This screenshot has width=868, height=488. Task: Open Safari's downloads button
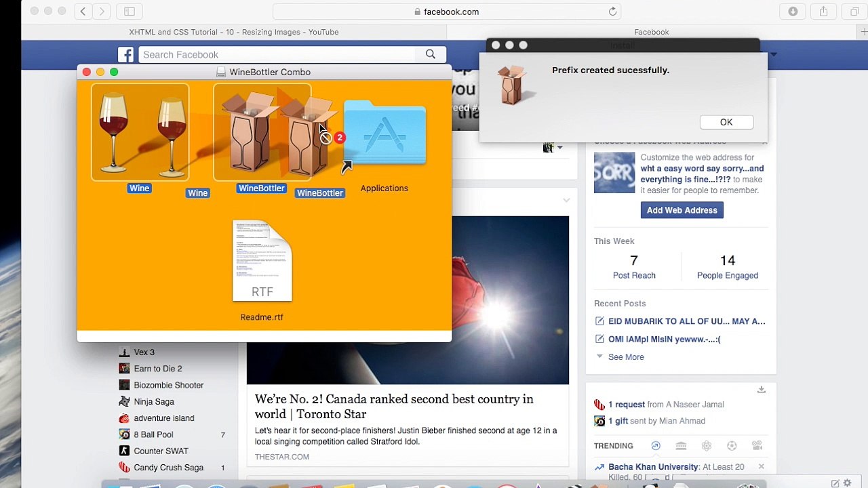click(793, 11)
